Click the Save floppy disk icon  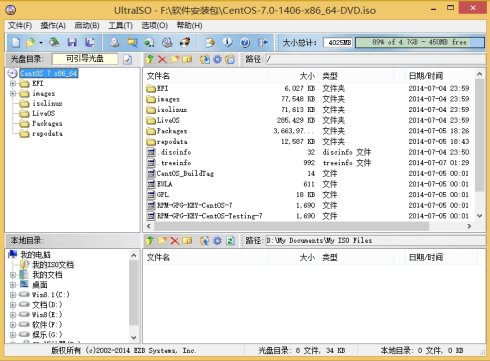coord(72,42)
